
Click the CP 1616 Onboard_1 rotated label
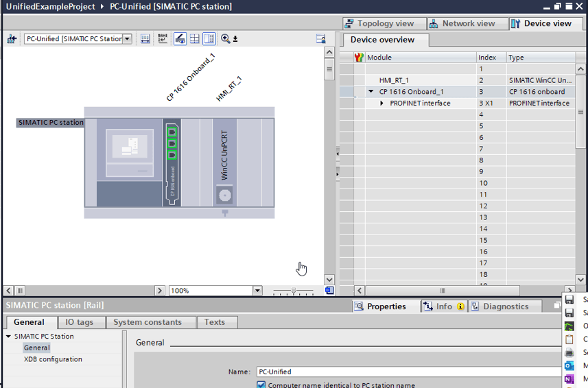click(190, 78)
